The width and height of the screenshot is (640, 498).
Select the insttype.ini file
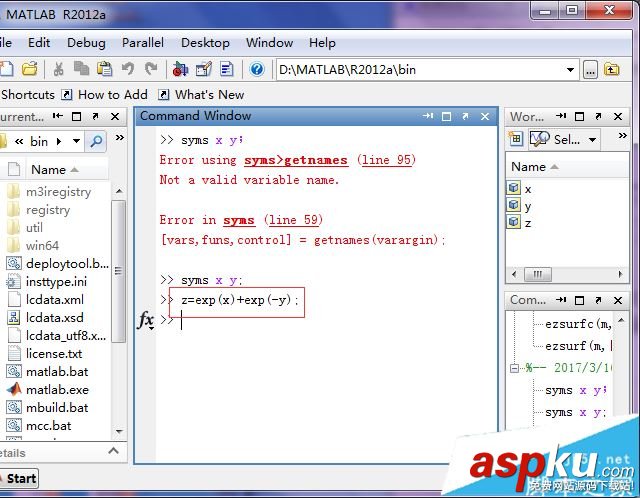[56, 282]
